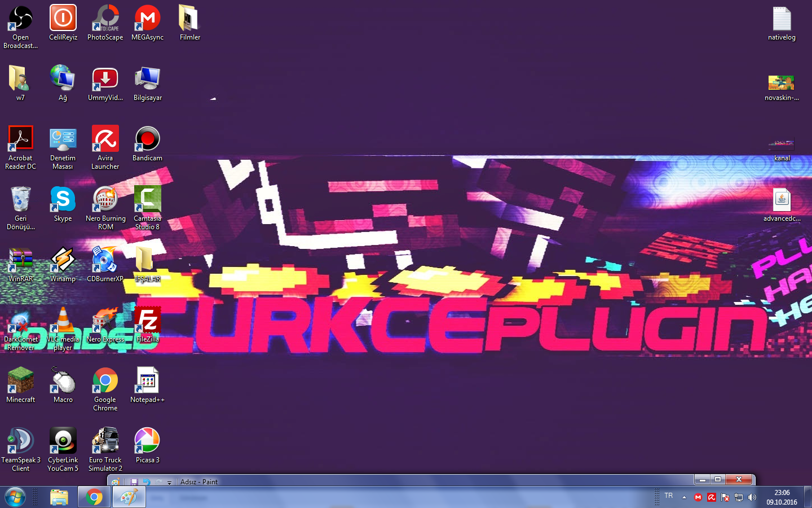Open the Open Broadcaster Software shortcut
This screenshot has height=508, width=812.
[x=20, y=27]
